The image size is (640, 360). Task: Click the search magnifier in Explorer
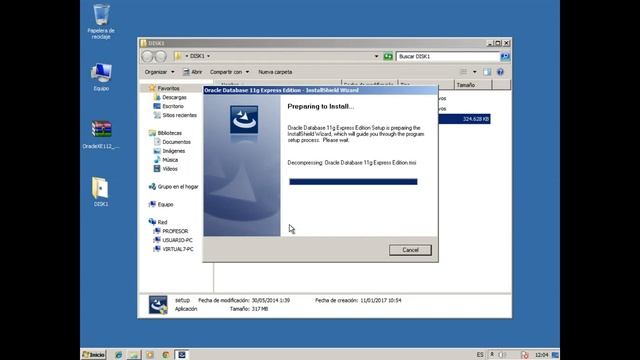click(505, 56)
